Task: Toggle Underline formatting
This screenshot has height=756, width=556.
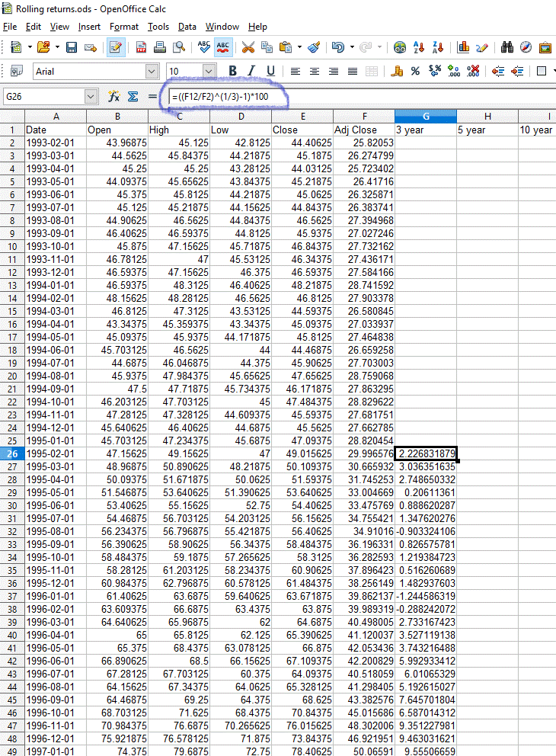Action: click(x=271, y=71)
